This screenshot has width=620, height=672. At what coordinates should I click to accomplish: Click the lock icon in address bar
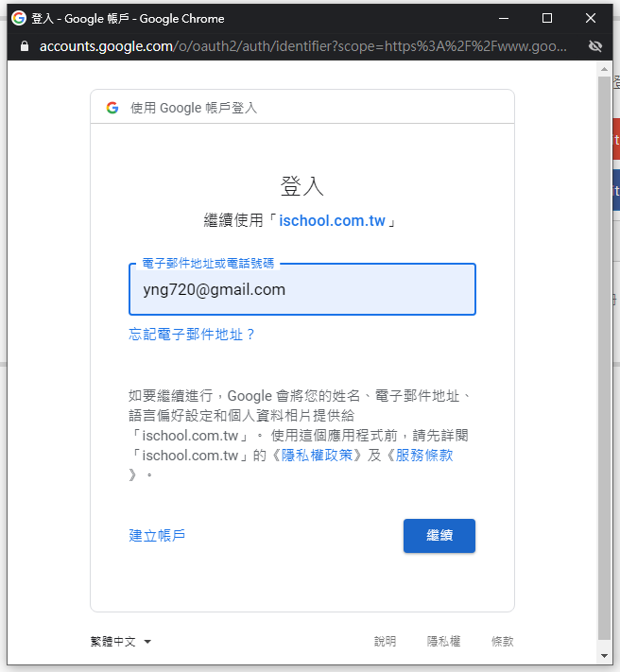point(25,46)
